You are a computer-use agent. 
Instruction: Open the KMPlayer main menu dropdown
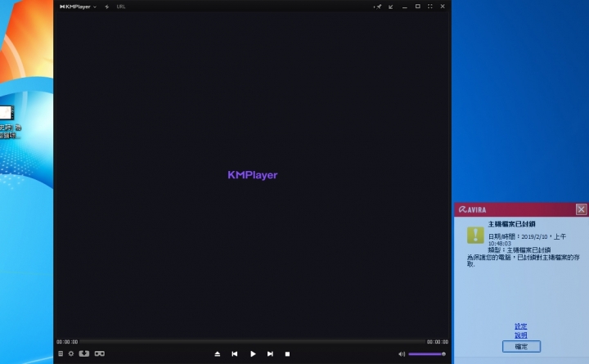tap(79, 7)
